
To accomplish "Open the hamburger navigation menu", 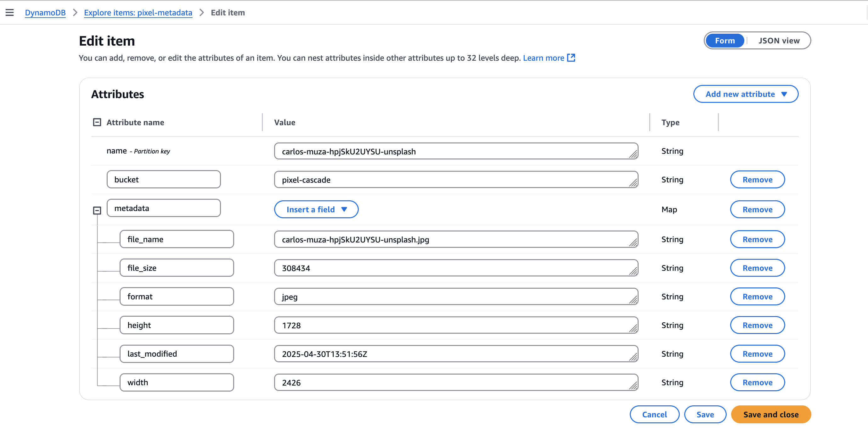I will click(9, 13).
